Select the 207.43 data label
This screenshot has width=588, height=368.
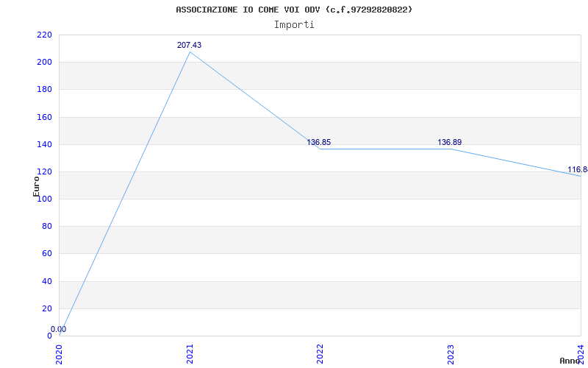coord(189,45)
